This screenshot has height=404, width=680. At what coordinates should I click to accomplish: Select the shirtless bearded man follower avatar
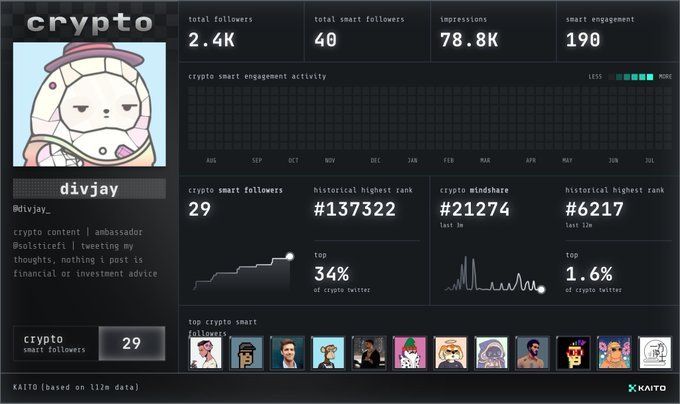[x=532, y=353]
